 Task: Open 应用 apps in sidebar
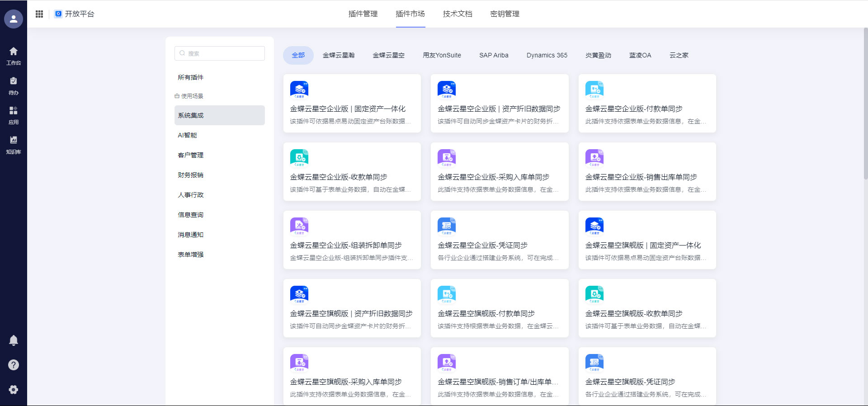coord(14,115)
